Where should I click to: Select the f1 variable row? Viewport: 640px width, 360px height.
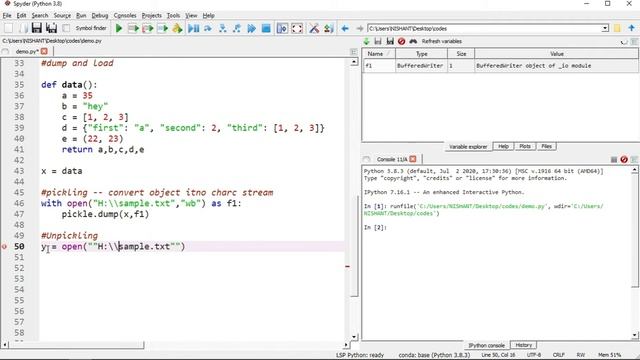pos(500,66)
